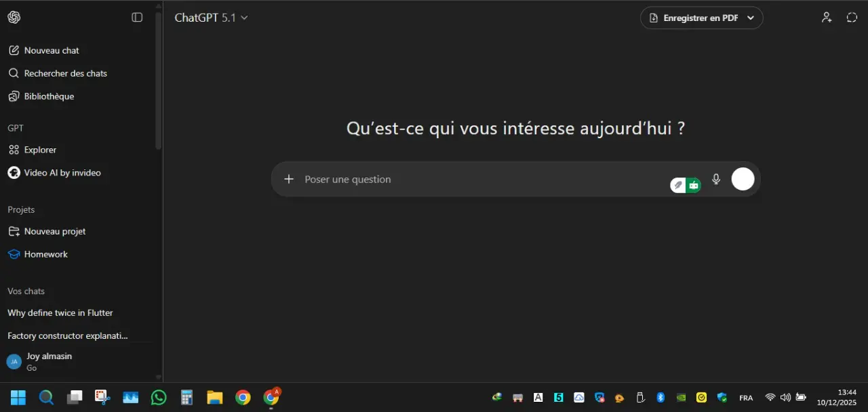Screen dimensions: 868x412
Task: Click the GPT section header
Action: coord(16,128)
